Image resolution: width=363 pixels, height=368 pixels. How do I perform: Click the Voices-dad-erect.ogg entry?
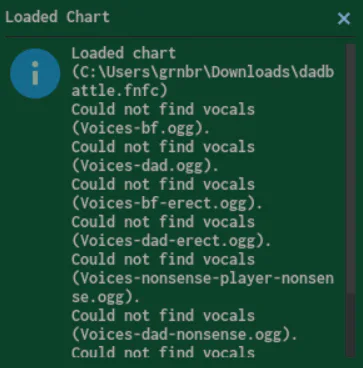pyautogui.click(x=172, y=241)
